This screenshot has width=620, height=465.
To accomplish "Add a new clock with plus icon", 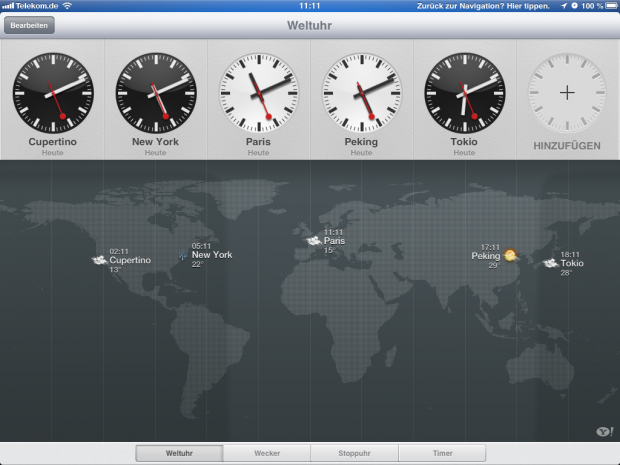I will [567, 93].
